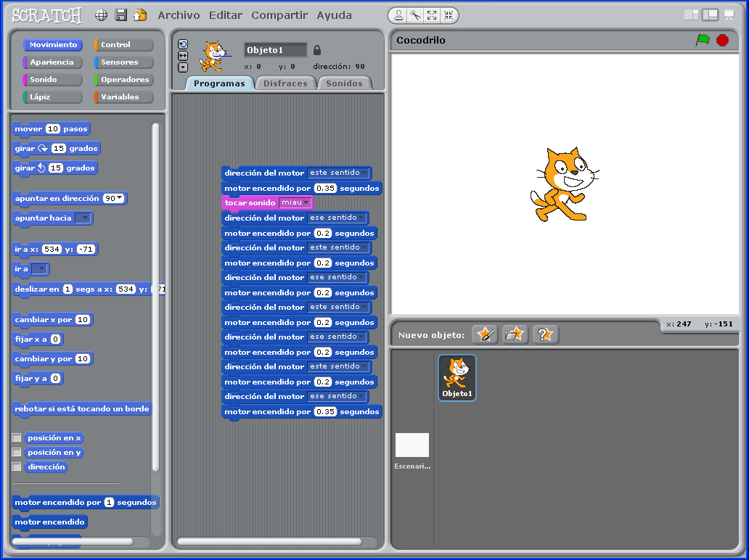Select the scissors delete tool
Image resolution: width=749 pixels, height=560 pixels.
click(416, 15)
